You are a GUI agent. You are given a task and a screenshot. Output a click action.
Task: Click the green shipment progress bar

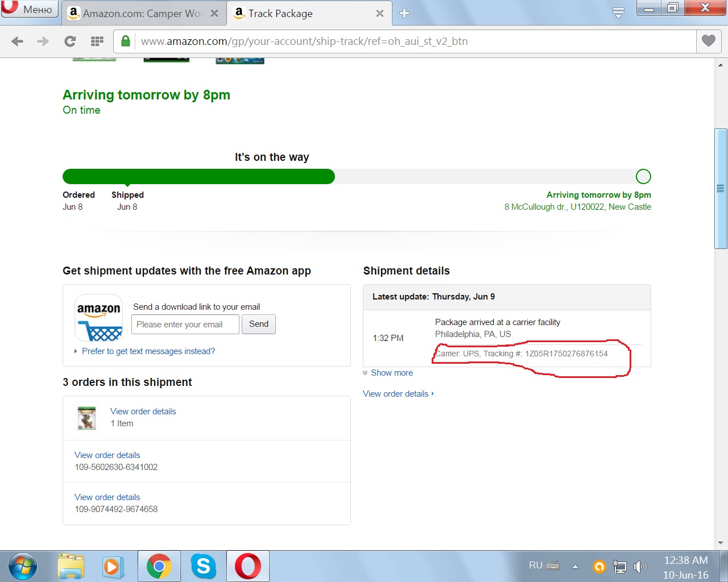coord(198,177)
